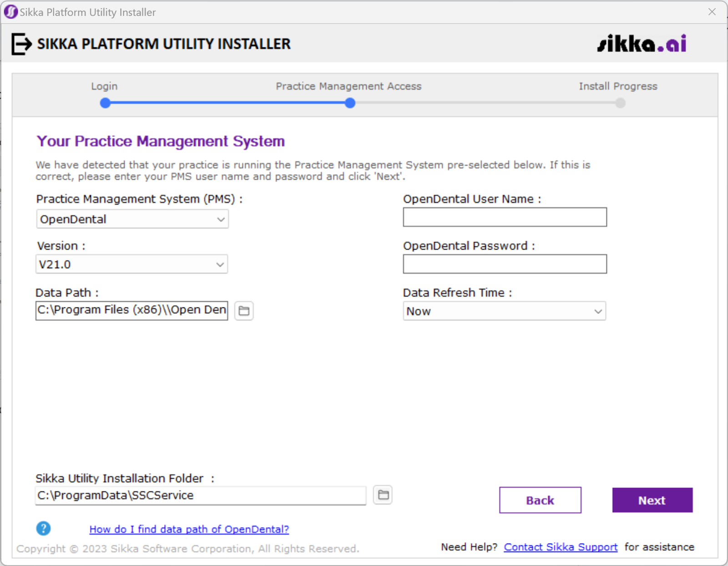Click the 'Data Refresh Time :' label
728x566 pixels.
[x=457, y=292]
